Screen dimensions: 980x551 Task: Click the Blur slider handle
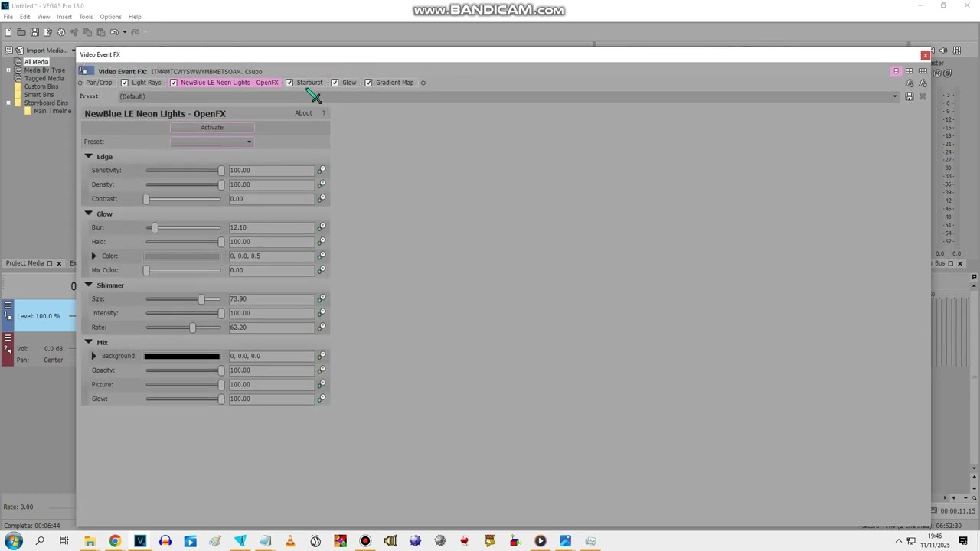155,227
